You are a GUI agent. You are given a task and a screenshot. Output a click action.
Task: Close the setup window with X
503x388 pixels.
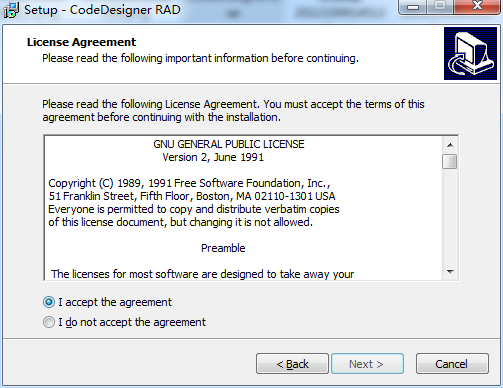(477, 6)
